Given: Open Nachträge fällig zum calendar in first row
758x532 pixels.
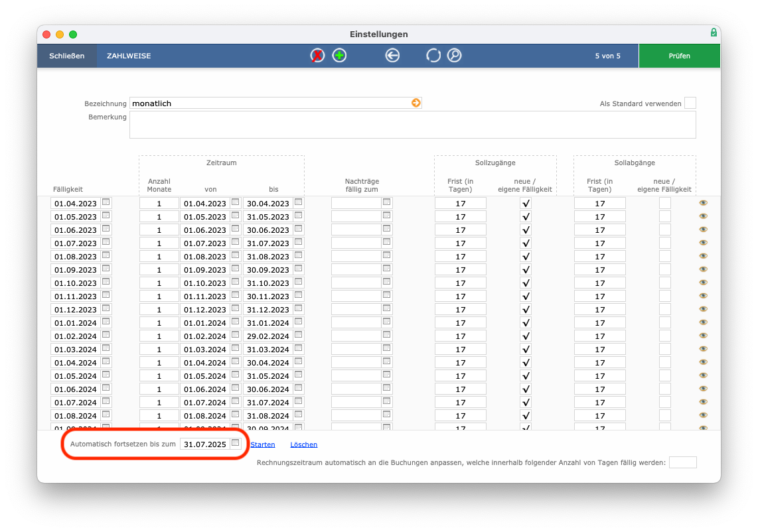Looking at the screenshot, I should point(386,202).
